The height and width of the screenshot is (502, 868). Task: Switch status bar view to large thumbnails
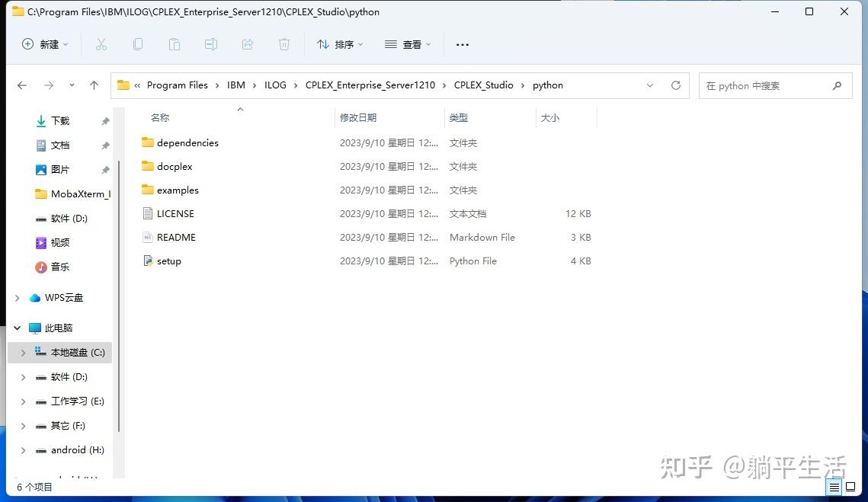tap(850, 488)
